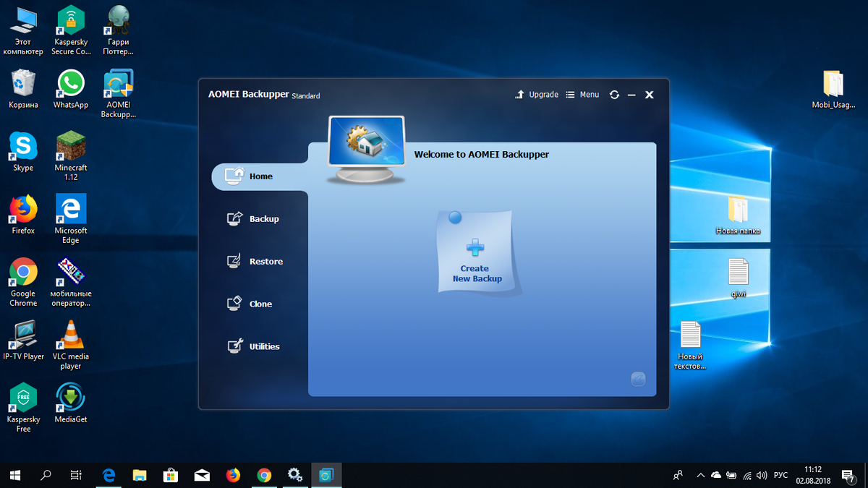Select Новый текстовый document on desktop
Viewport: 868px width, 488px height.
point(690,346)
